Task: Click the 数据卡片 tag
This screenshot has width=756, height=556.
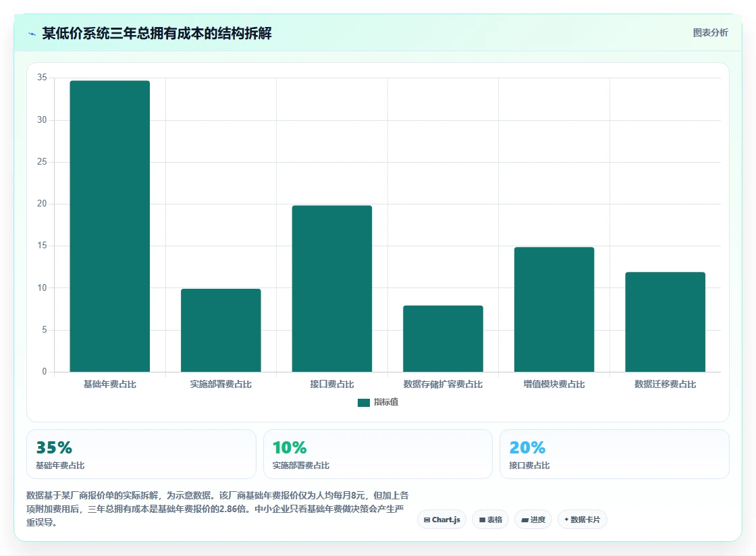Action: click(583, 520)
